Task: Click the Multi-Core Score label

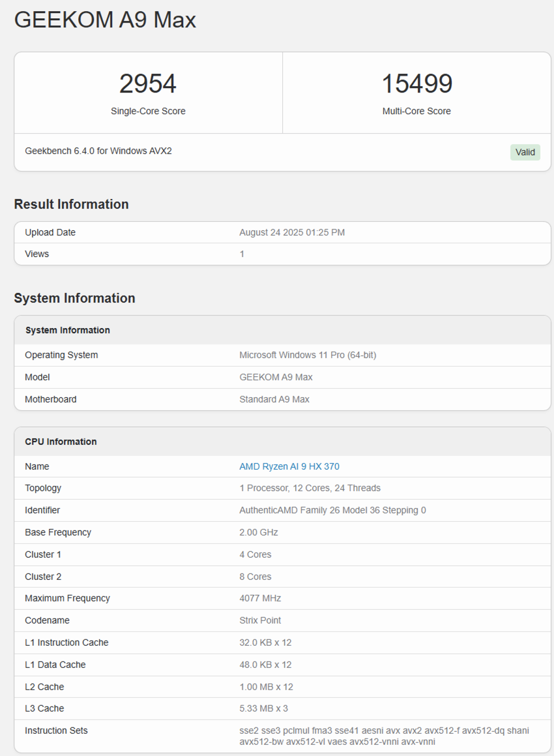Action: click(x=416, y=111)
